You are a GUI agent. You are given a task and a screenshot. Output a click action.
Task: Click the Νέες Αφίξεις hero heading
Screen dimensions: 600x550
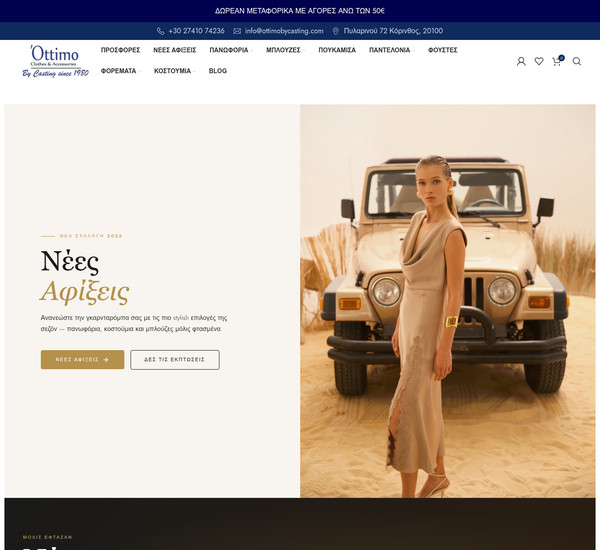tap(85, 277)
